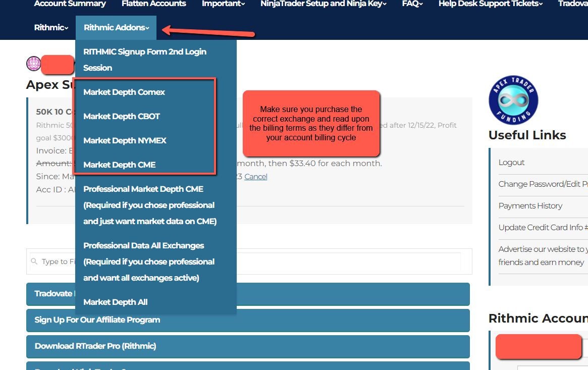Expand NinjaTrader Setup and Ninja Key menu
This screenshot has width=588, height=370.
324,4
